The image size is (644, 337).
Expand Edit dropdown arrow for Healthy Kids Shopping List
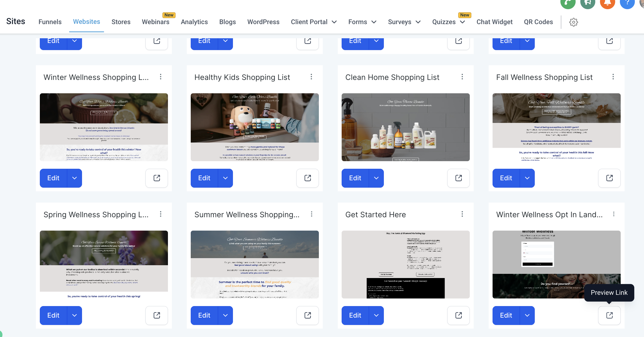tap(225, 178)
